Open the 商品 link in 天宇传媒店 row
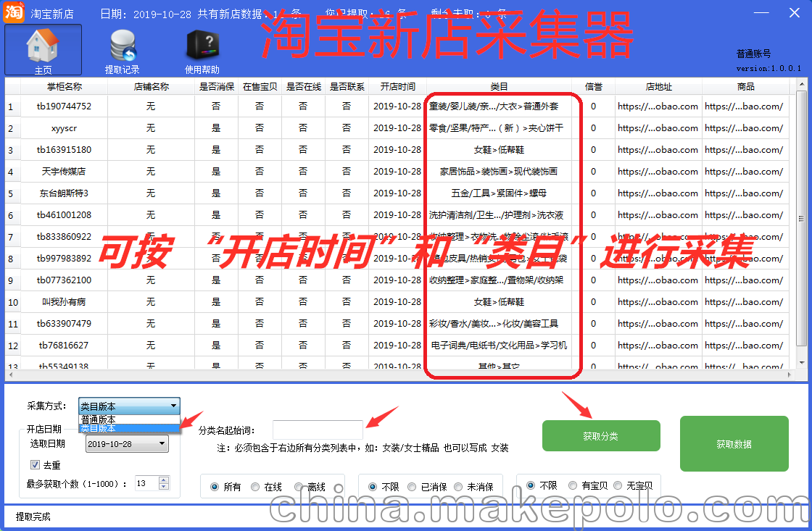The width and height of the screenshot is (812, 531). click(x=744, y=171)
